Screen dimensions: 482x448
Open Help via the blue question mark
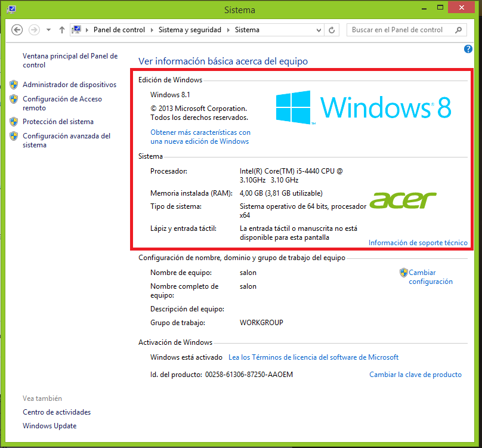click(x=468, y=49)
